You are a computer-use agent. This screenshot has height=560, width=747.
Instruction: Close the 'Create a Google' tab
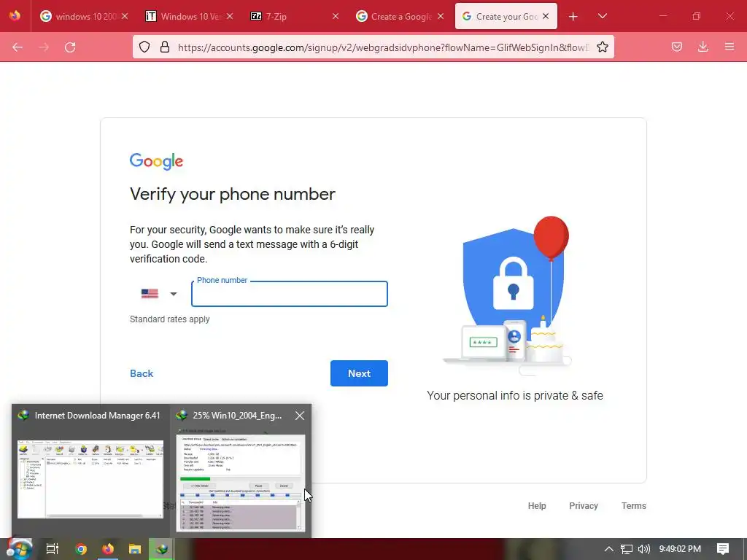(x=441, y=16)
